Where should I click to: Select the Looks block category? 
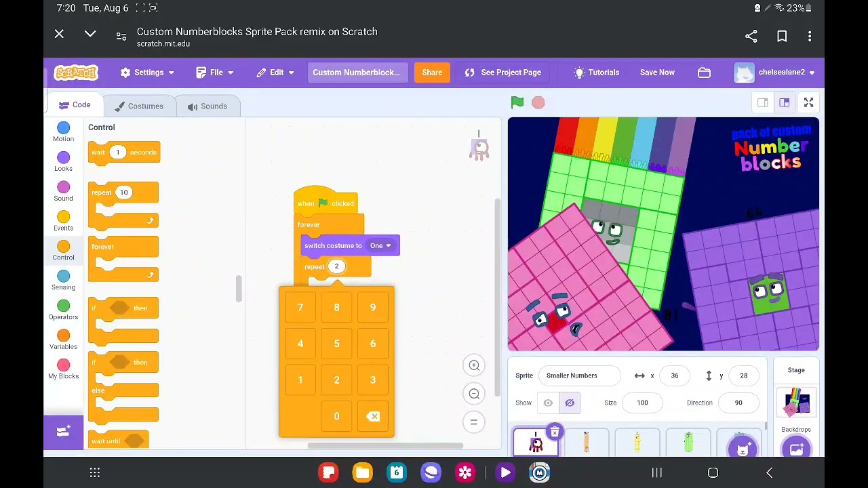tap(64, 162)
